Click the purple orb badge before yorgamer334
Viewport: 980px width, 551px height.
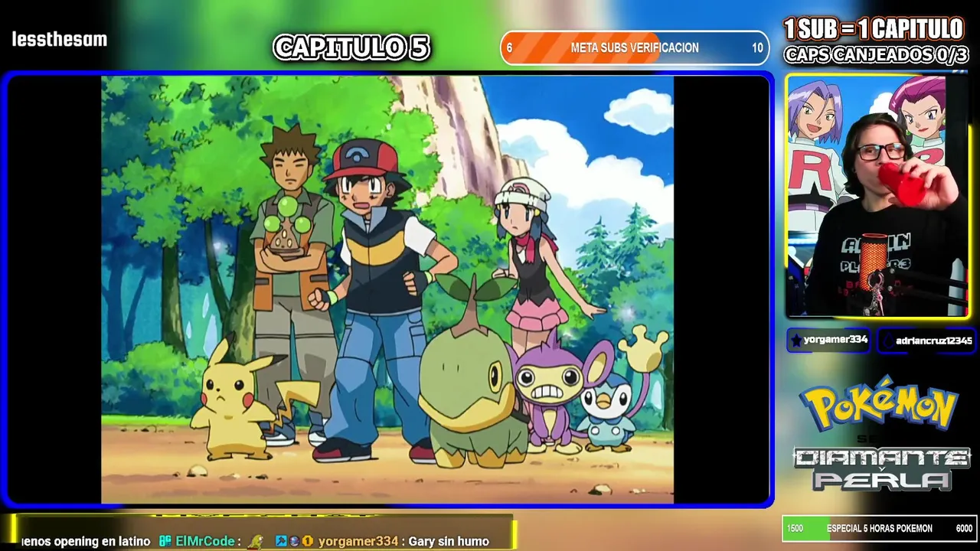coord(294,541)
